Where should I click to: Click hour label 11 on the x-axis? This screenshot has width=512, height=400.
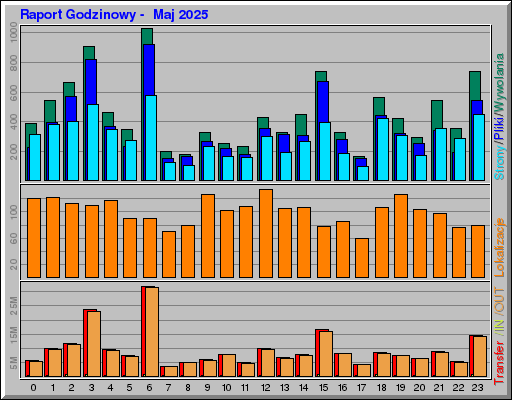[x=245, y=388]
